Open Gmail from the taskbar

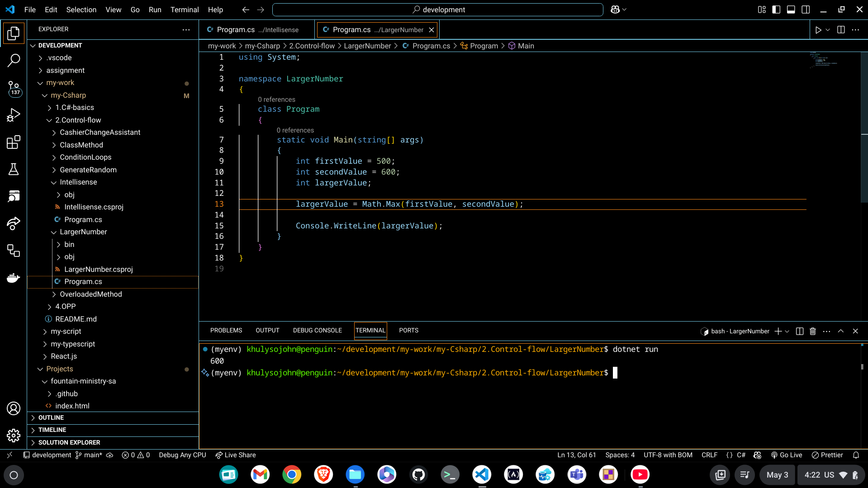tap(260, 475)
